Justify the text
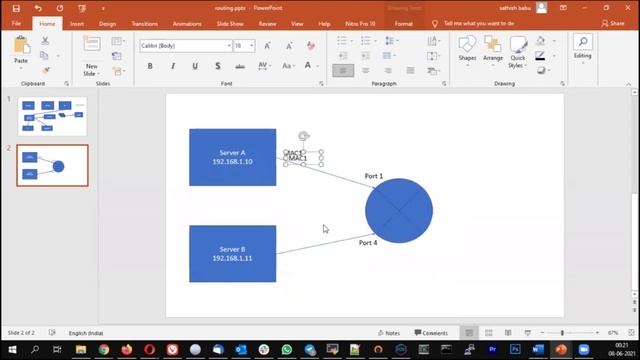Image resolution: width=640 pixels, height=360 pixels. click(411, 71)
